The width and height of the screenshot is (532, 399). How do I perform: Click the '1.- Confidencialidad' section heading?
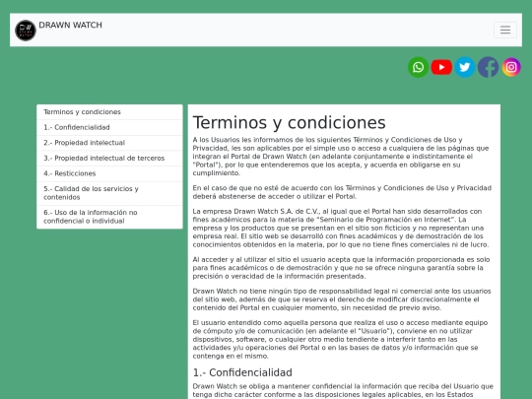[x=242, y=372]
